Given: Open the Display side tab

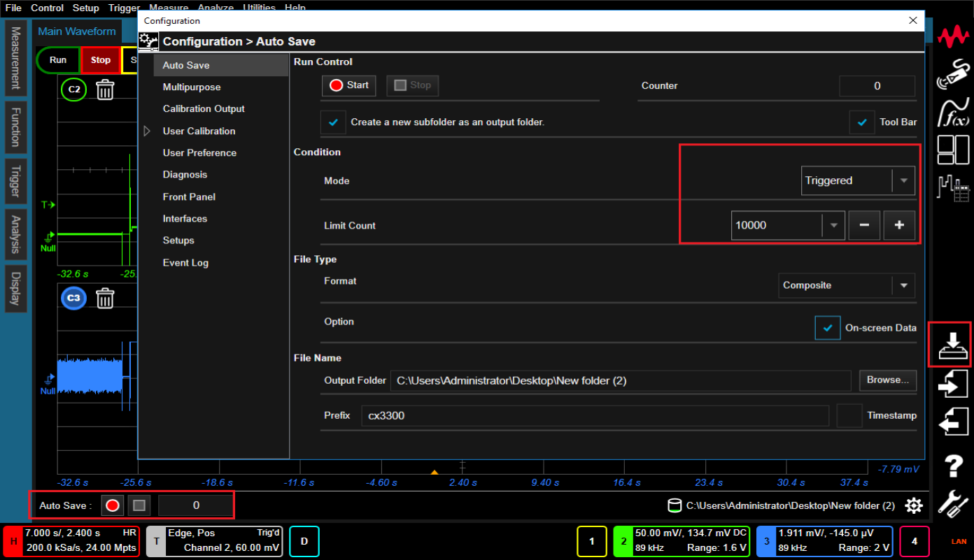Looking at the screenshot, I should [x=15, y=289].
